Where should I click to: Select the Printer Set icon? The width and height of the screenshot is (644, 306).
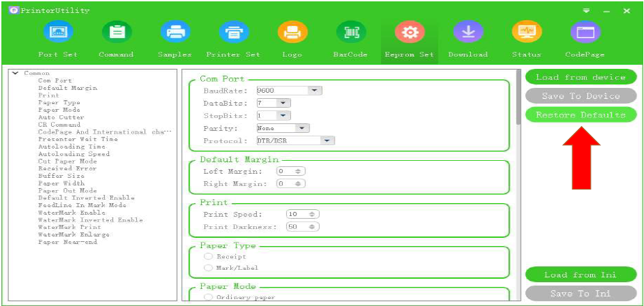[233, 32]
